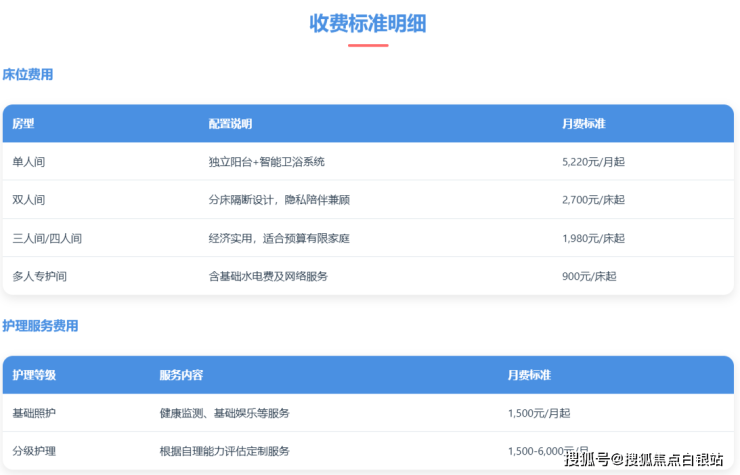740x475 pixels.
Task: Select the 1,980元/床起 price cell
Action: (593, 238)
